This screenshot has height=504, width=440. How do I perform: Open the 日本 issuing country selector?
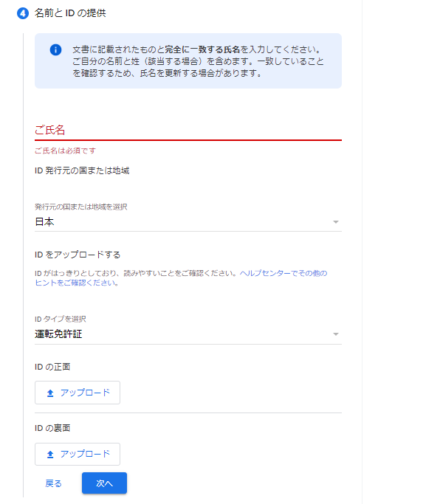(x=188, y=222)
